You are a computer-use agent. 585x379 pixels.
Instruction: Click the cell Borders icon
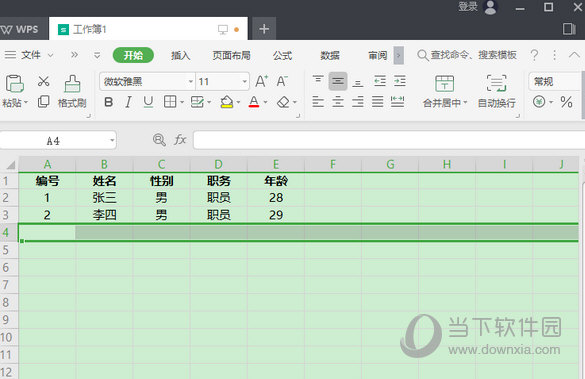pyautogui.click(x=170, y=102)
